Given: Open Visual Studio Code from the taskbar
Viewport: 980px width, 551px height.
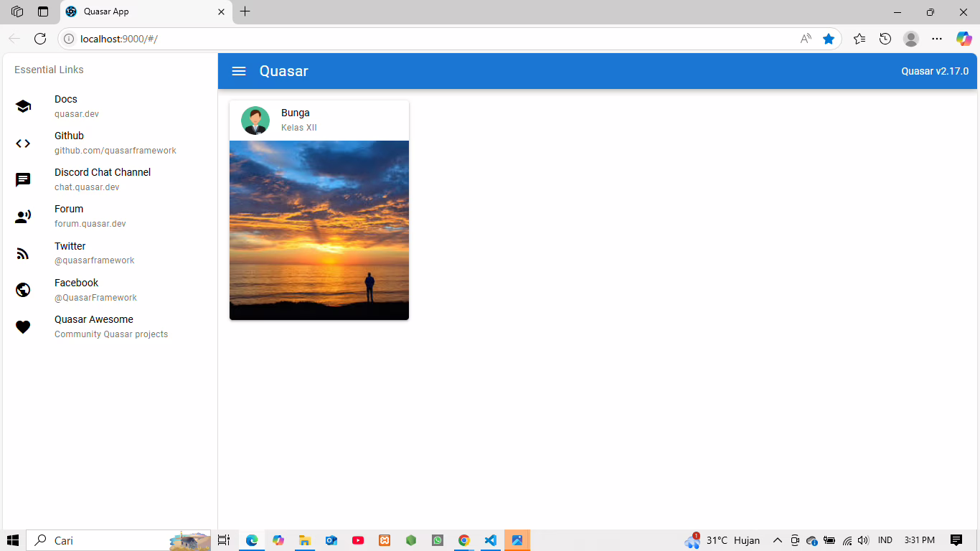Looking at the screenshot, I should coord(490,540).
